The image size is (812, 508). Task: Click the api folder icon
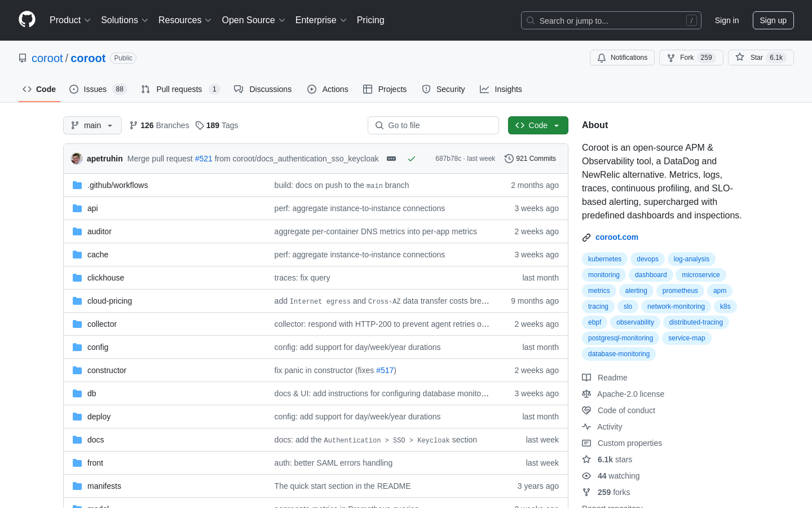(x=77, y=208)
